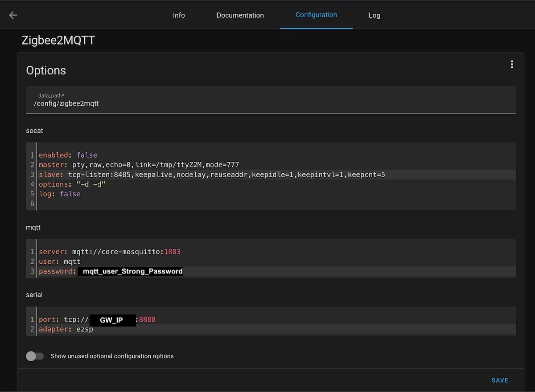Select the Configuration tab
Image resolution: width=535 pixels, height=392 pixels.
[316, 15]
